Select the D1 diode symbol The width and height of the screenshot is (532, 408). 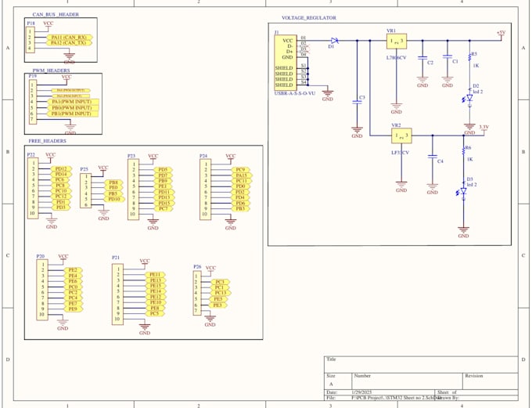pyautogui.click(x=334, y=41)
